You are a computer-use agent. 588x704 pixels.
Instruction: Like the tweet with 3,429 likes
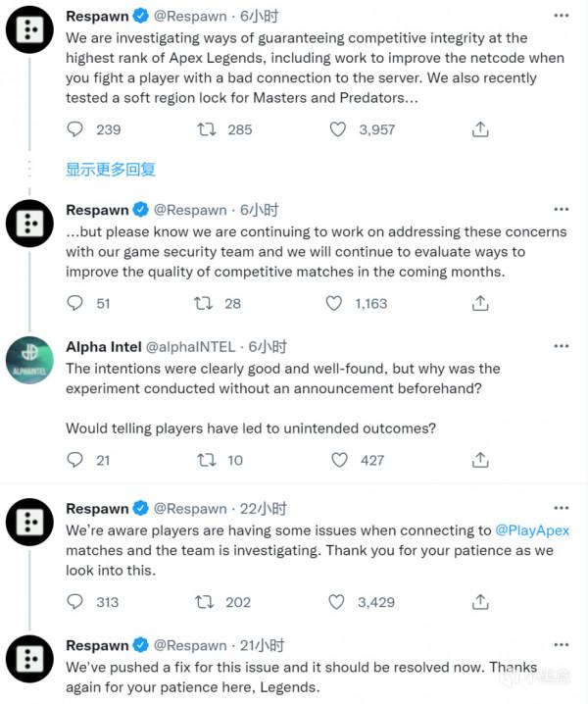click(x=337, y=602)
